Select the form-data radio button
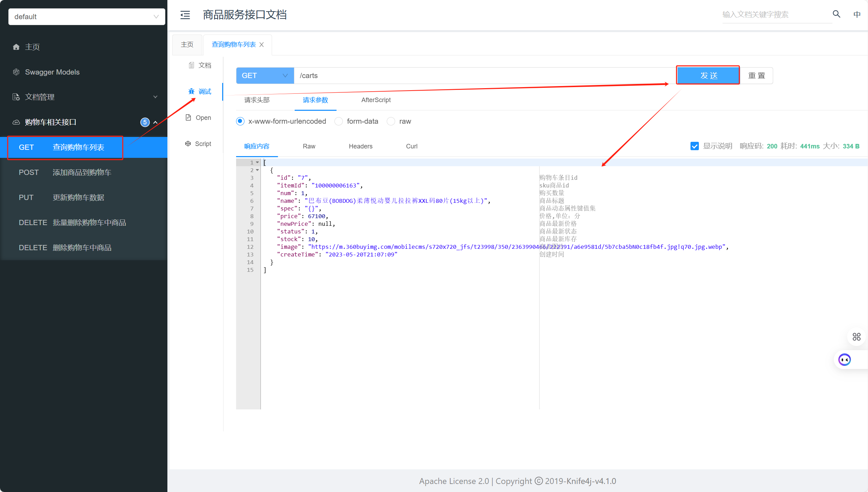Viewport: 868px width, 492px height. [x=338, y=121]
